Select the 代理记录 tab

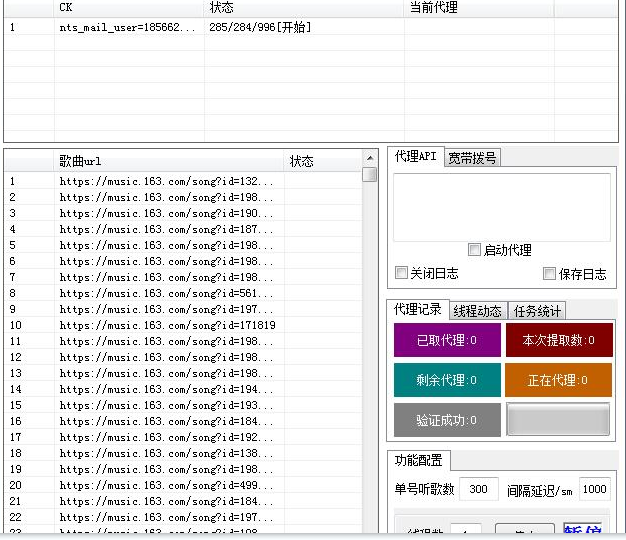(417, 310)
